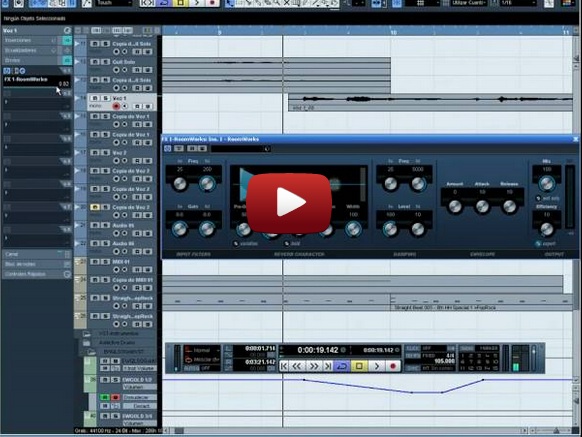Mute the Voz 1 track
This screenshot has height=437, width=582.
point(95,98)
